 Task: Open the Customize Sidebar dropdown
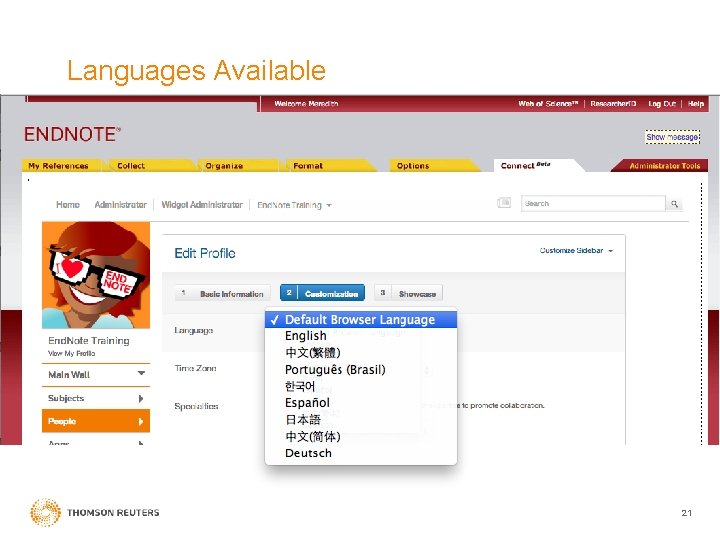[576, 251]
